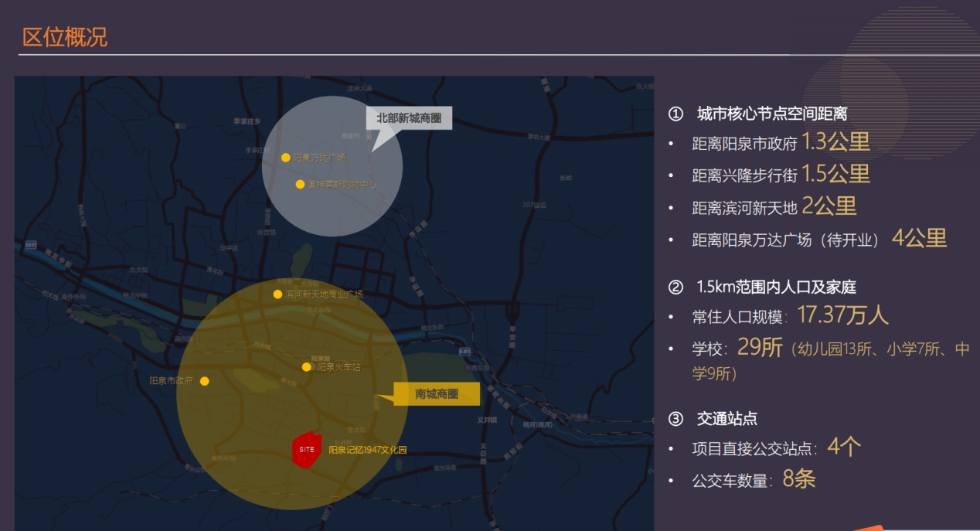Screen dimensions: 980x531
Task: Click the yellow dot beside 阳泉万达广场
Action: [x=286, y=158]
